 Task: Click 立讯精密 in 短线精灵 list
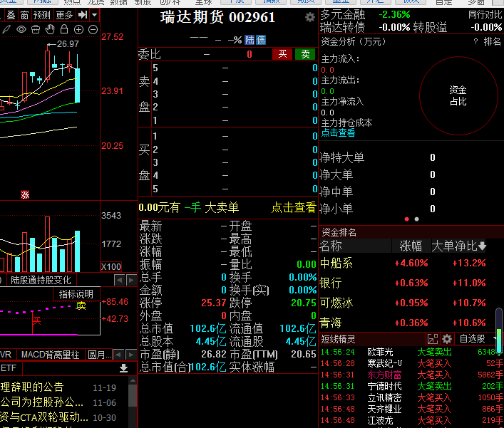click(x=384, y=397)
